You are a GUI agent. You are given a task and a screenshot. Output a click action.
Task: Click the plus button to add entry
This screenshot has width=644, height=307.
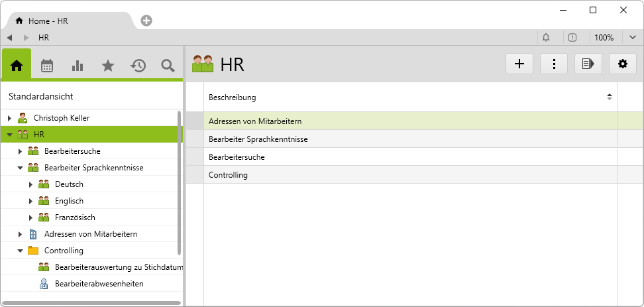pyautogui.click(x=519, y=64)
